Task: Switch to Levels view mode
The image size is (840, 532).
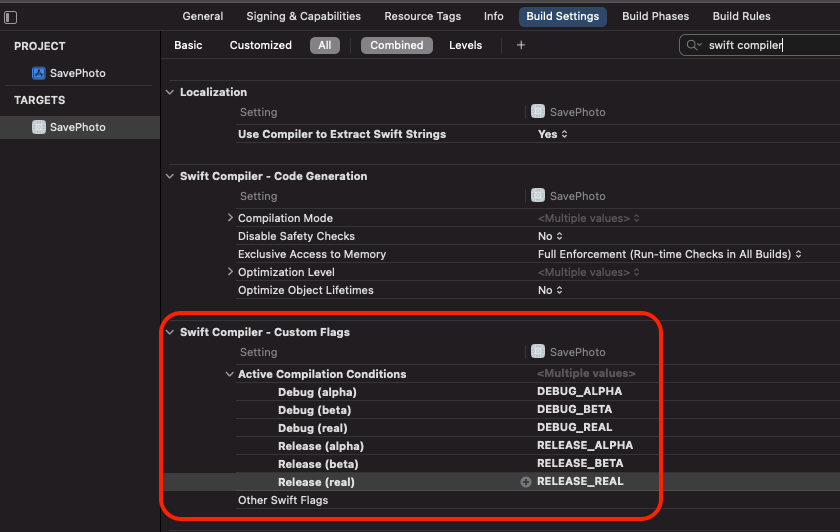Action: (x=465, y=46)
